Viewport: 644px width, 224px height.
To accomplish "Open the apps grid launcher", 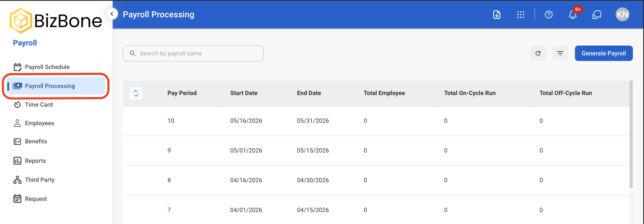I will point(521,14).
